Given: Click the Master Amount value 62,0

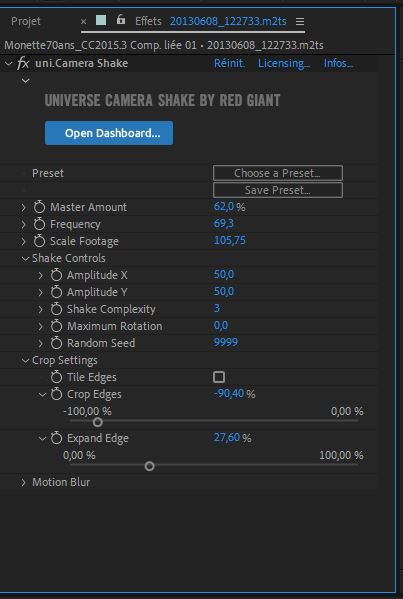Looking at the screenshot, I should [223, 207].
